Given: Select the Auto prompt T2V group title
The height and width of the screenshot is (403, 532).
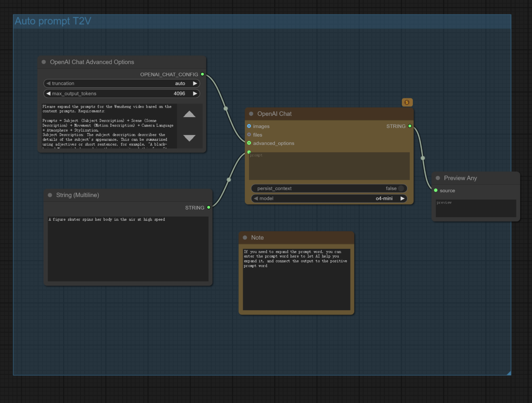Looking at the screenshot, I should point(53,21).
